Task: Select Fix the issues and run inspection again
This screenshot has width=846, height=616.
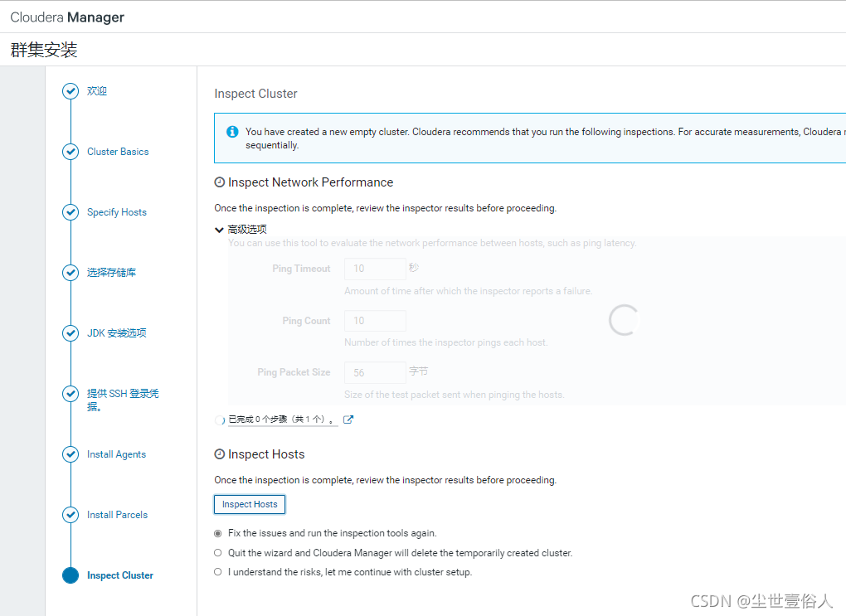Action: click(x=217, y=533)
